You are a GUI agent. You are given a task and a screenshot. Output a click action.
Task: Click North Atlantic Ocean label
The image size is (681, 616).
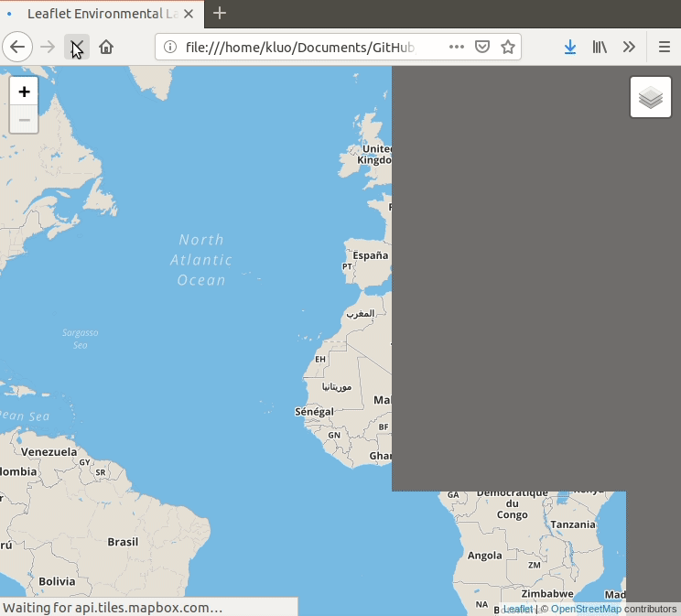click(x=201, y=260)
